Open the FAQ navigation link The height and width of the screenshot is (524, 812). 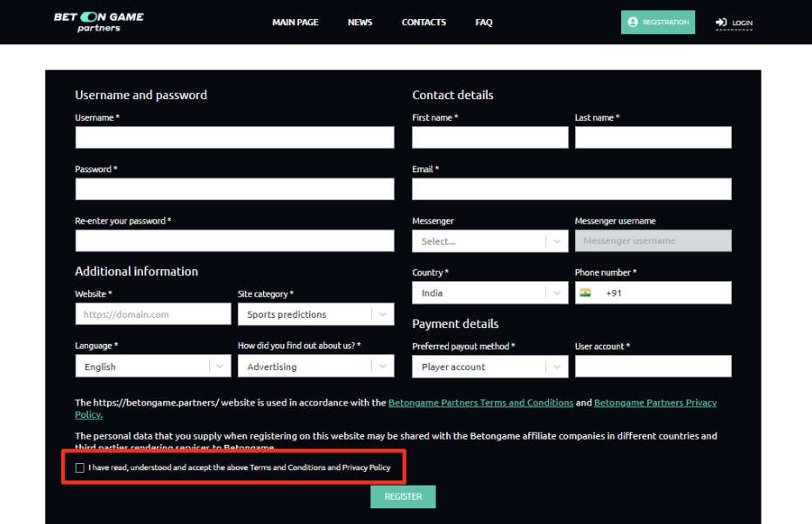(484, 23)
